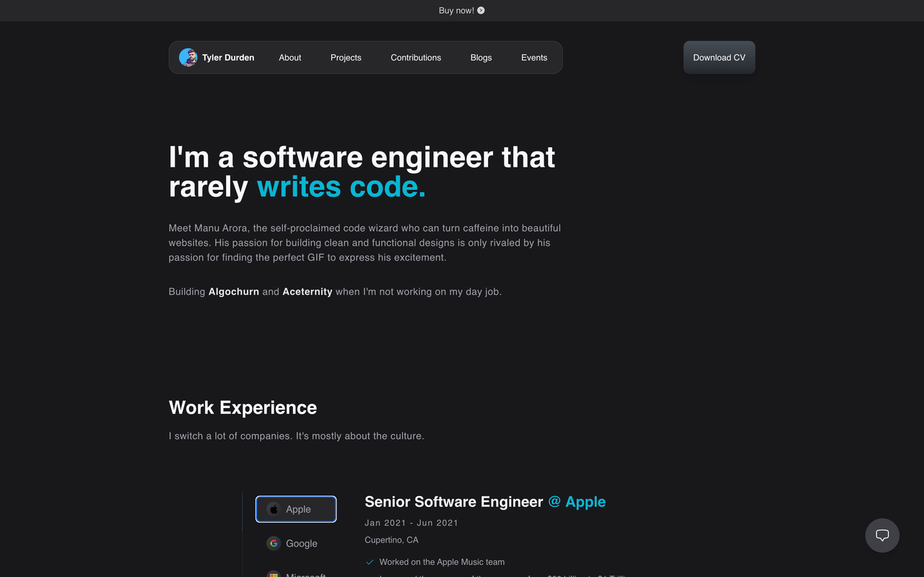Follow the Algochurn link

click(234, 292)
